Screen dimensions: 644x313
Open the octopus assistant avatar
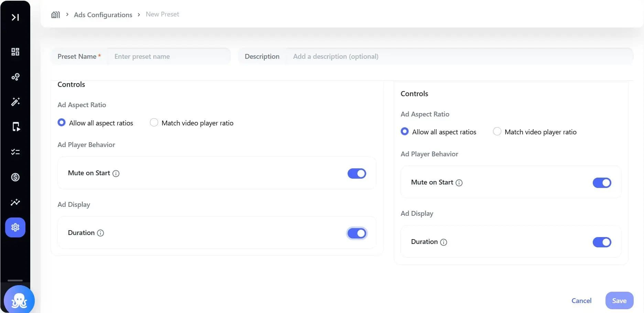(19, 300)
